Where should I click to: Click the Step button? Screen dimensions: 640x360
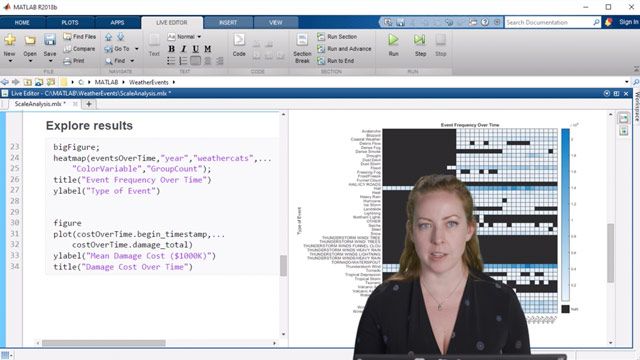tap(420, 45)
